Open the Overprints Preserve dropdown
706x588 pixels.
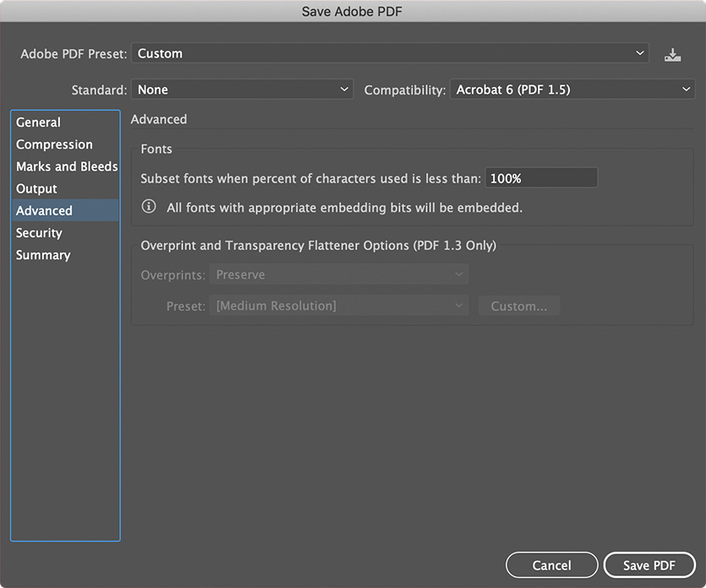pyautogui.click(x=338, y=275)
